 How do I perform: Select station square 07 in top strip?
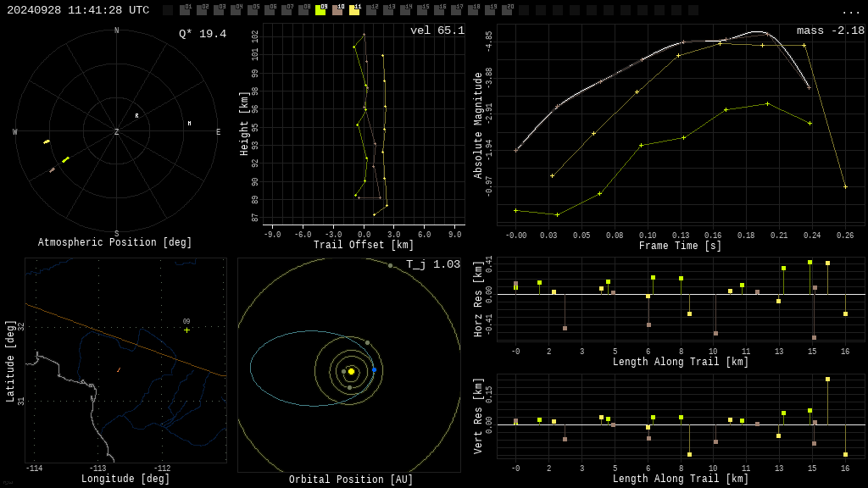287,10
